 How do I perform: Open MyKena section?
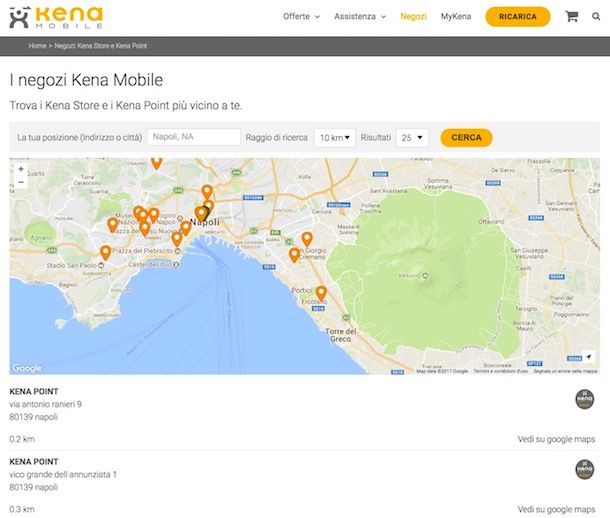[x=456, y=16]
